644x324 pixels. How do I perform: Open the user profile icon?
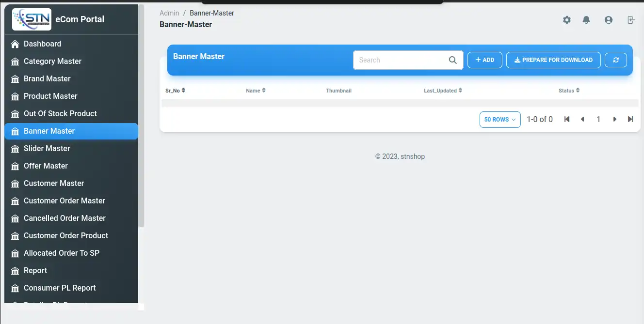pos(608,20)
